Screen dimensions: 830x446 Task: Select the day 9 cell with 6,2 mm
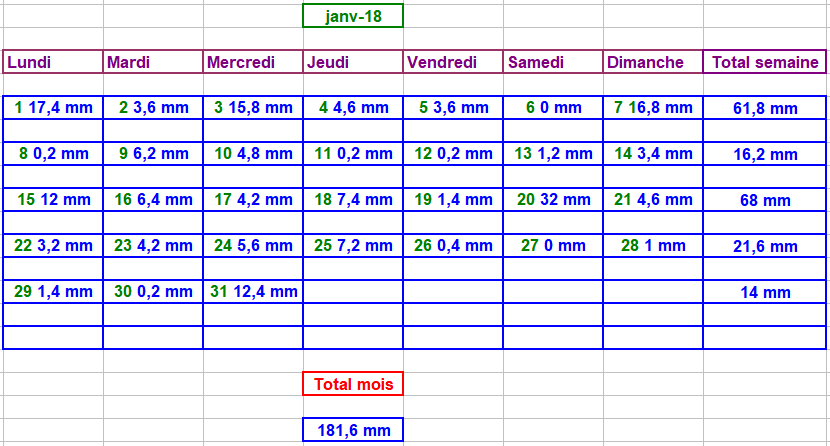coord(153,154)
